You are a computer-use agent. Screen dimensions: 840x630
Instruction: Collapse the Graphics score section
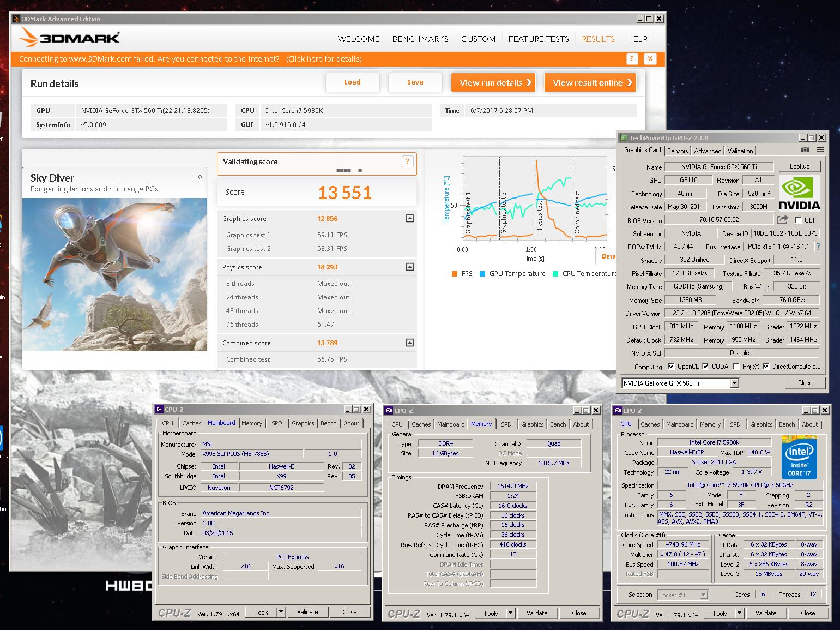point(410,218)
